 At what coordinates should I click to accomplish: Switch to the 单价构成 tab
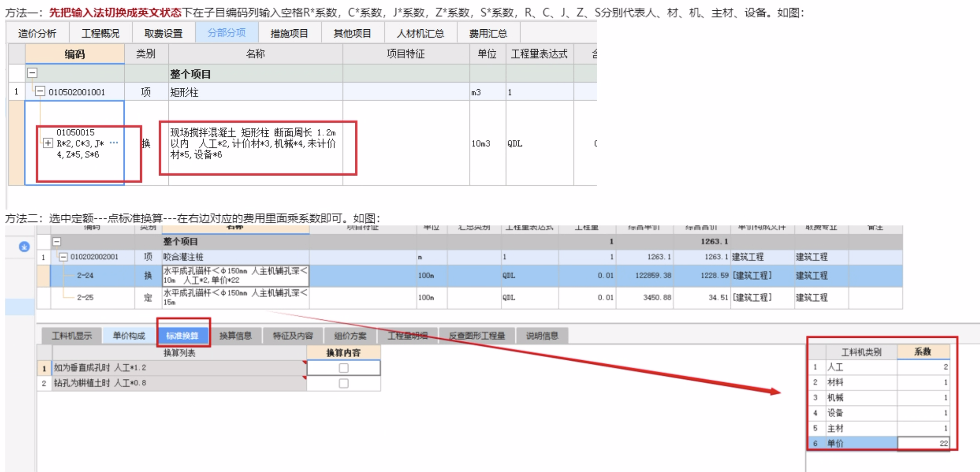[129, 336]
